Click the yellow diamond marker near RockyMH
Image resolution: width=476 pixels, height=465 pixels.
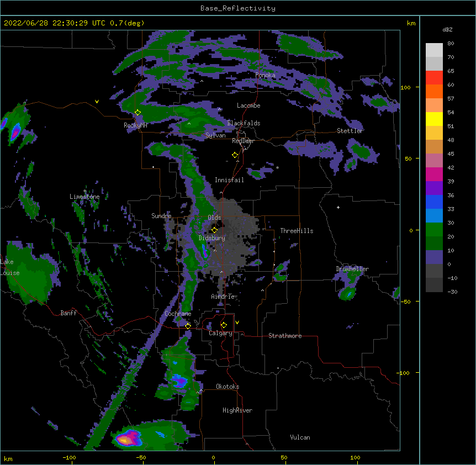coord(137,113)
